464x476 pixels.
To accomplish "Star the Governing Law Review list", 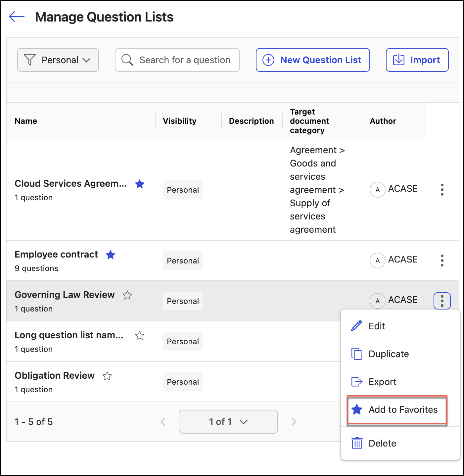I will (x=127, y=295).
